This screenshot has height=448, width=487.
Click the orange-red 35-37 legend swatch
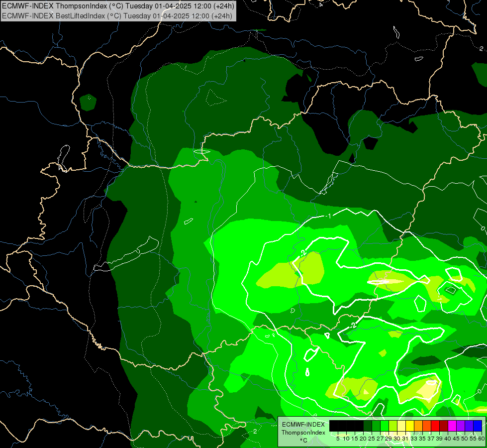point(427,426)
